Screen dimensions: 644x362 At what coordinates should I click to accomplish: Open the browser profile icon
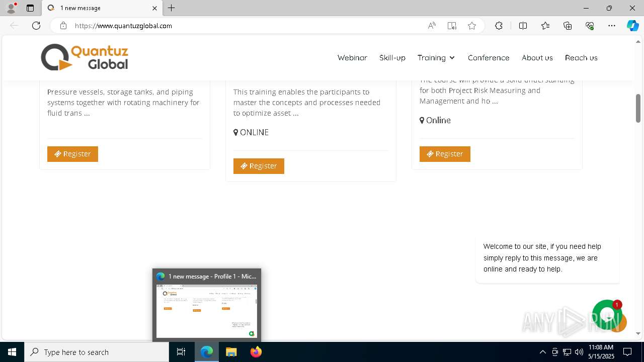(11, 8)
